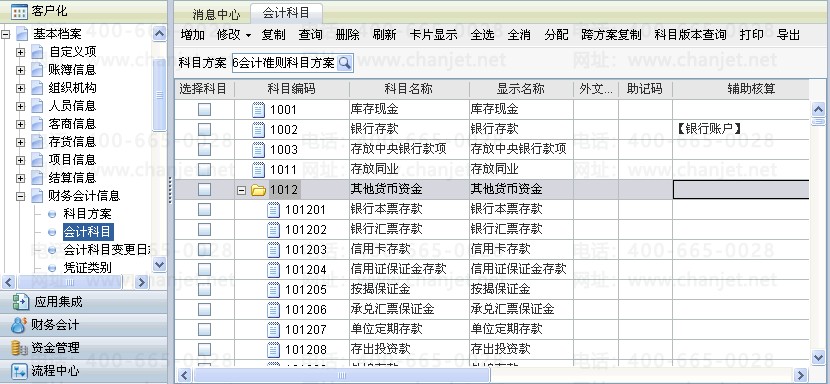Open 科目方案 in the tree
830x384 pixels.
click(87, 214)
